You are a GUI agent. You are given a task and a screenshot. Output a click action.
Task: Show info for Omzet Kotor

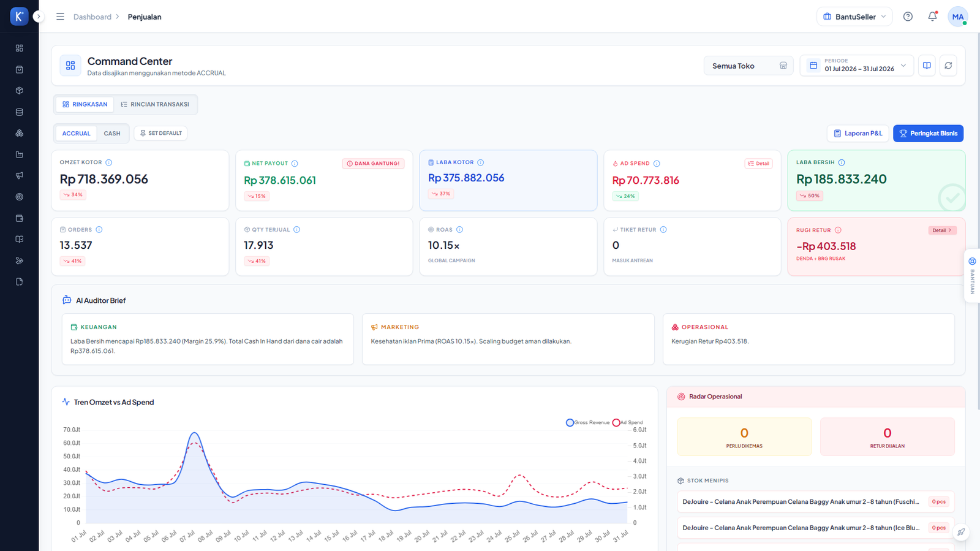pos(108,162)
